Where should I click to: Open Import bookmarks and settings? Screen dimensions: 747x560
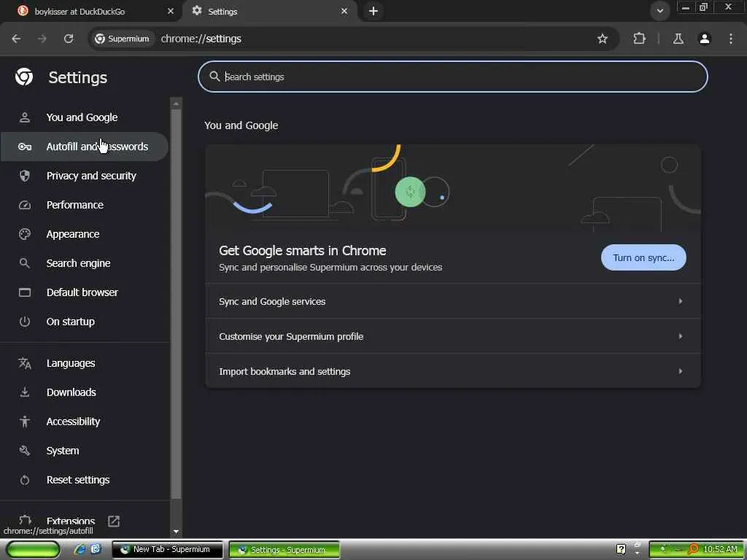pyautogui.click(x=452, y=371)
